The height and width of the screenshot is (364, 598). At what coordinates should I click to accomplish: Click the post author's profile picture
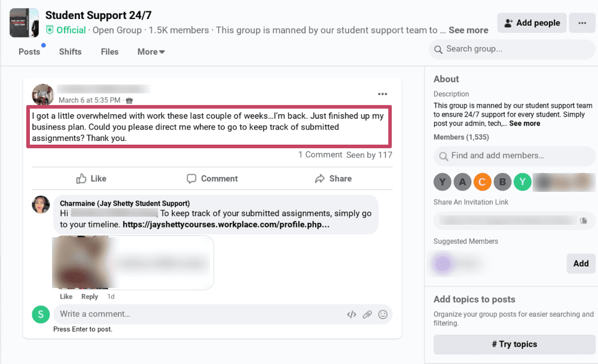[x=42, y=94]
